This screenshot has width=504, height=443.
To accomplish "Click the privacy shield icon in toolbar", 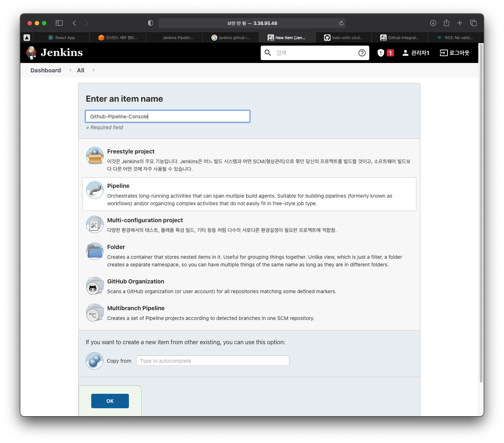I will click(x=151, y=23).
